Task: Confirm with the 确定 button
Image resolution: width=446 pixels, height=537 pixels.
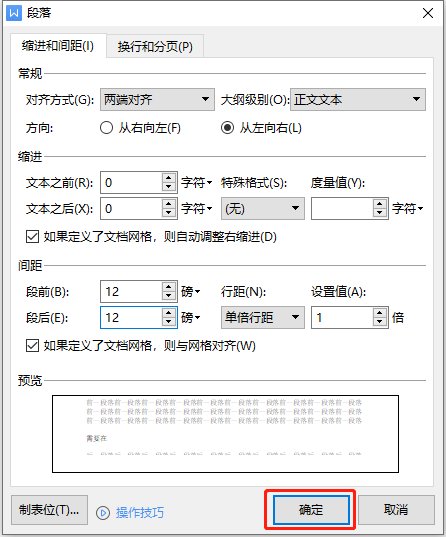Action: [311, 510]
